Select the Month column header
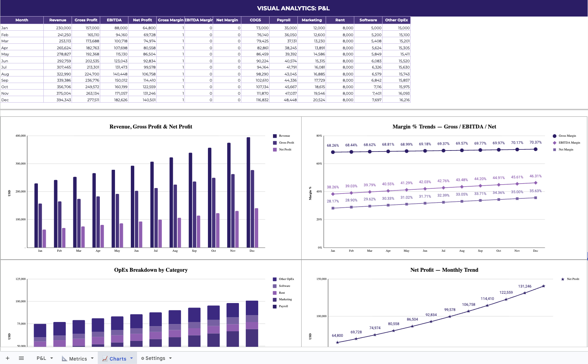This screenshot has height=364, width=588. (x=22, y=20)
